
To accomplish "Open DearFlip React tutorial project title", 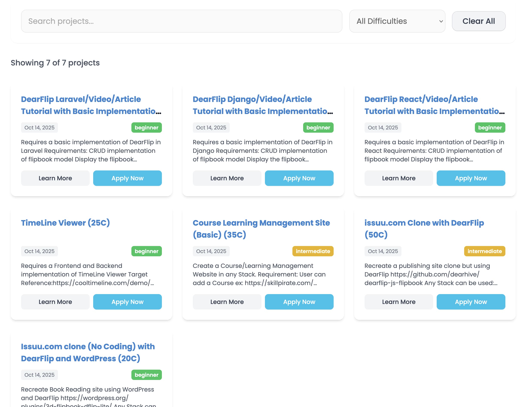I will (x=434, y=105).
